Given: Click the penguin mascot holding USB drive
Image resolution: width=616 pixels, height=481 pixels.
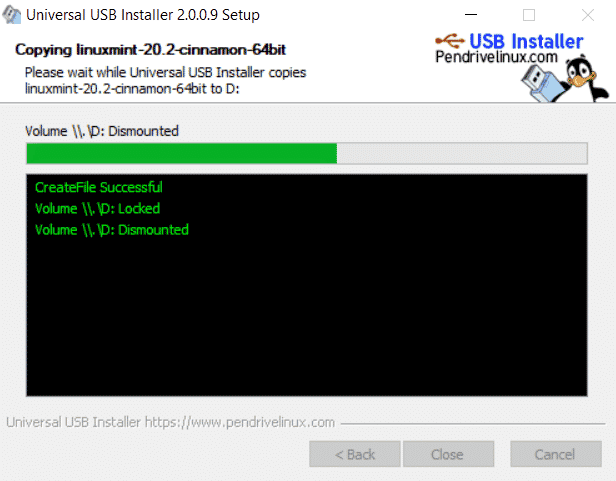Looking at the screenshot, I should click(x=585, y=77).
